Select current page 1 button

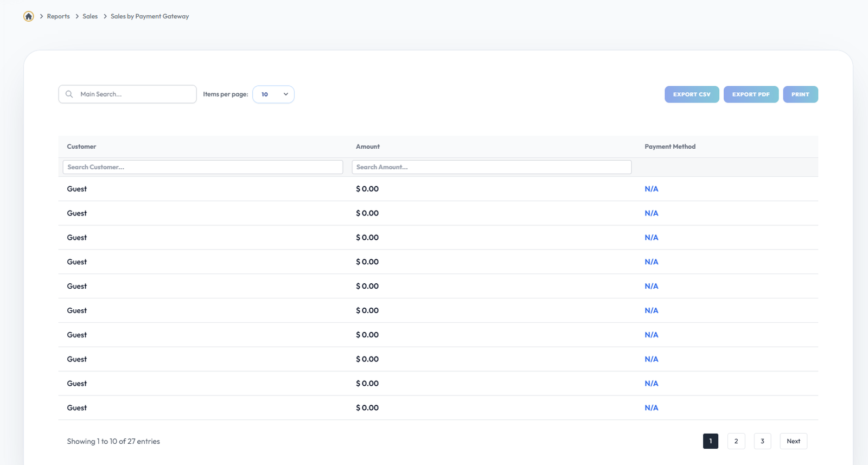click(711, 441)
